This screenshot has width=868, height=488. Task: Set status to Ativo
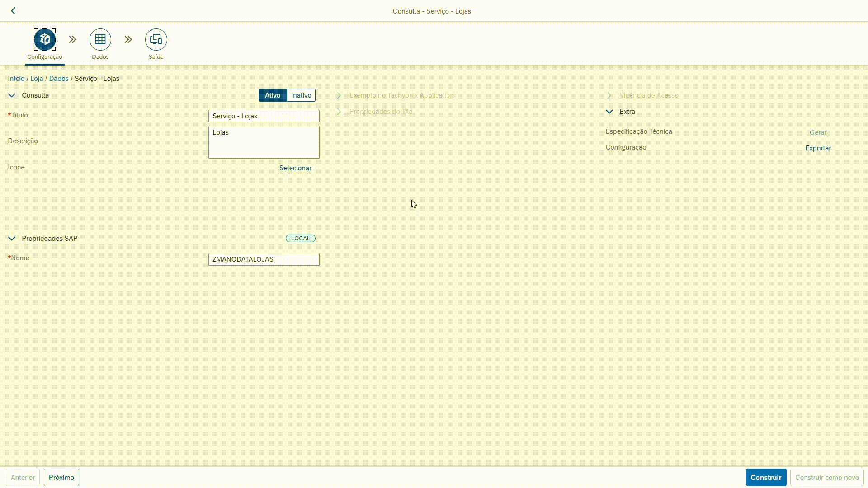(x=273, y=95)
